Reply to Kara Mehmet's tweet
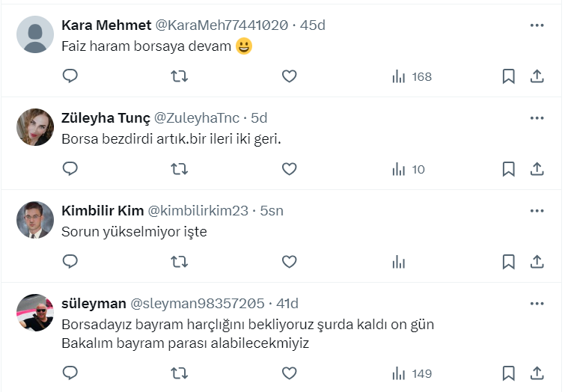The image size is (565, 392). (x=70, y=76)
